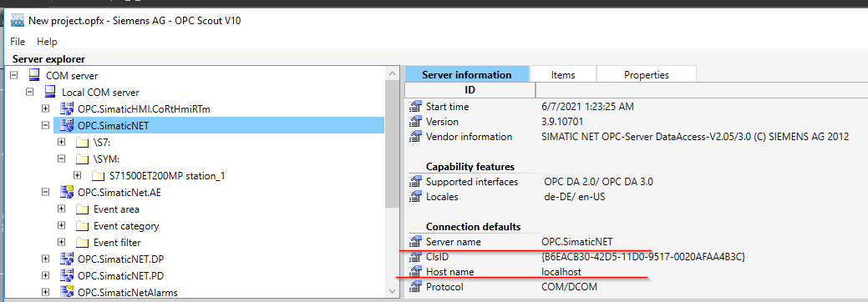Viewport: 868px width, 302px height.
Task: Click the OPC.SimaticNET.DP server icon
Action: click(67, 259)
